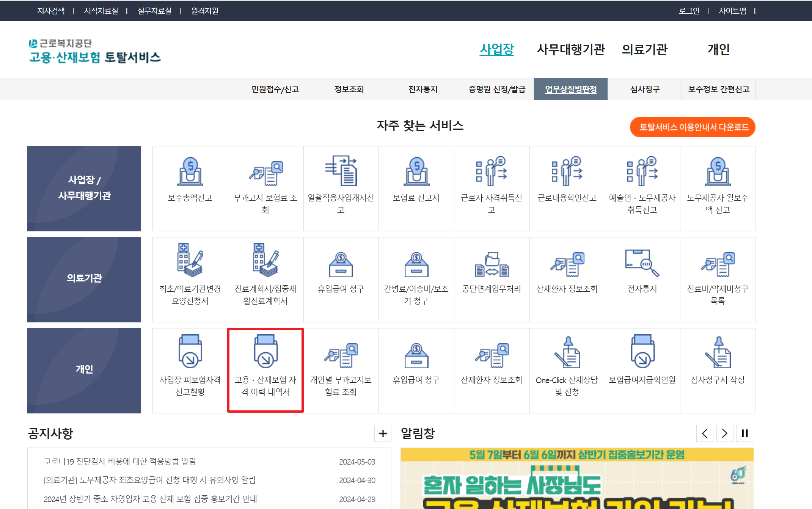Click 보험급여지급확인원 icon

[642, 351]
